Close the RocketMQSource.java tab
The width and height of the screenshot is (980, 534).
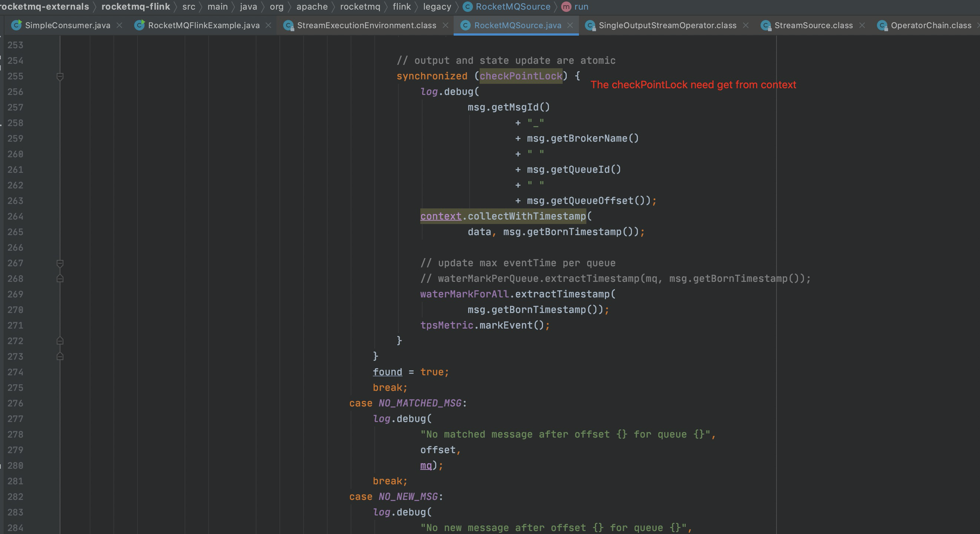[x=570, y=26]
